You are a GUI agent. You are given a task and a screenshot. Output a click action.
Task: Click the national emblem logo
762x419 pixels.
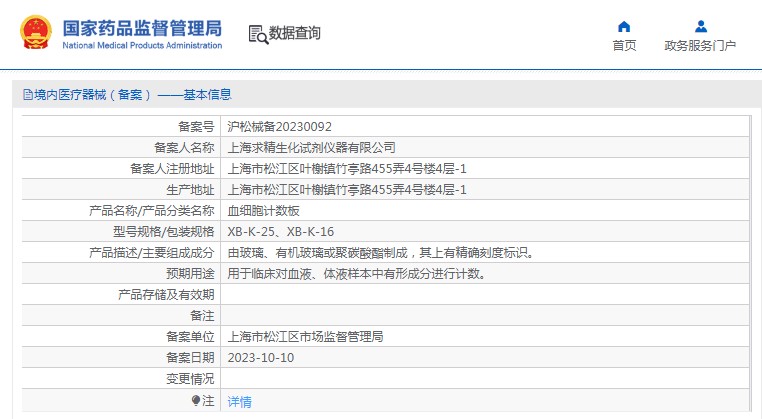[x=35, y=33]
